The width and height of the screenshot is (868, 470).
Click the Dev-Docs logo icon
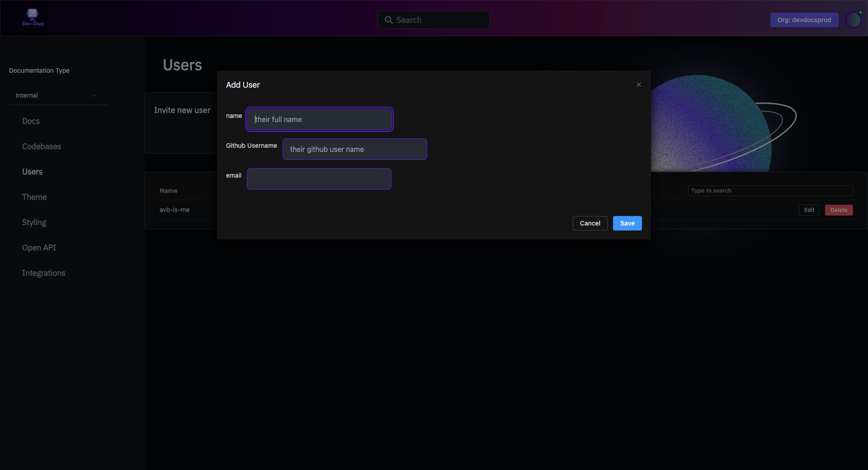[x=33, y=17]
